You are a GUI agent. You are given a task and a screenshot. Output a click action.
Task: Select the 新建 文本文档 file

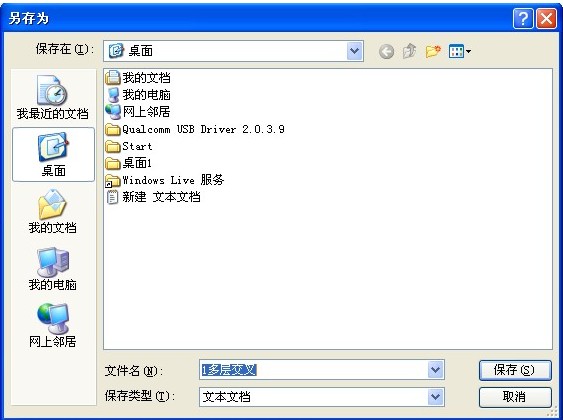153,197
